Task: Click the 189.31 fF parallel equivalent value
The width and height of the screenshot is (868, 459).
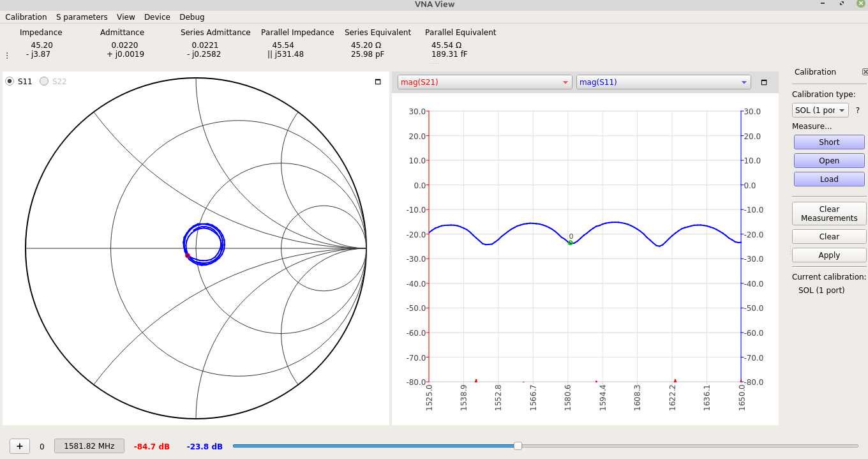Action: 449,54
